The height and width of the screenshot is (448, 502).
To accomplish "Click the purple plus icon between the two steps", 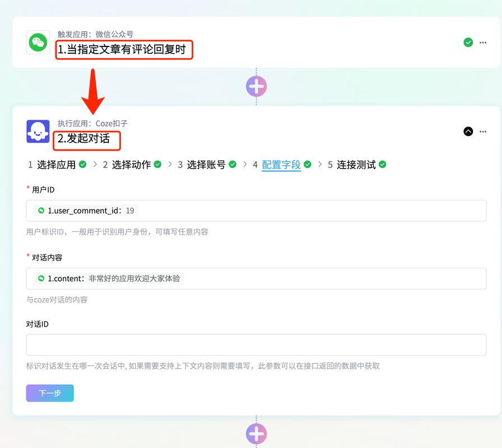I will click(x=256, y=86).
